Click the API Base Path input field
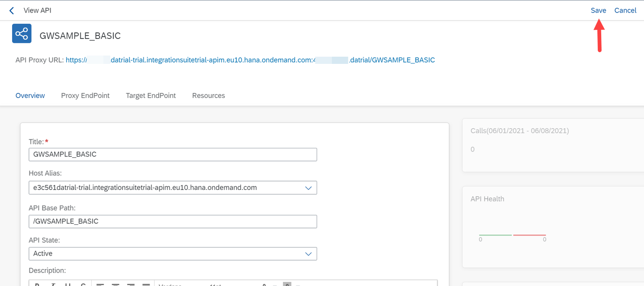 click(173, 222)
